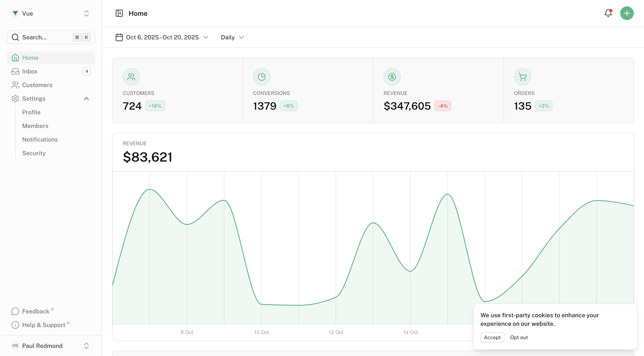Select the search magnifier icon
644x356 pixels.
click(15, 37)
